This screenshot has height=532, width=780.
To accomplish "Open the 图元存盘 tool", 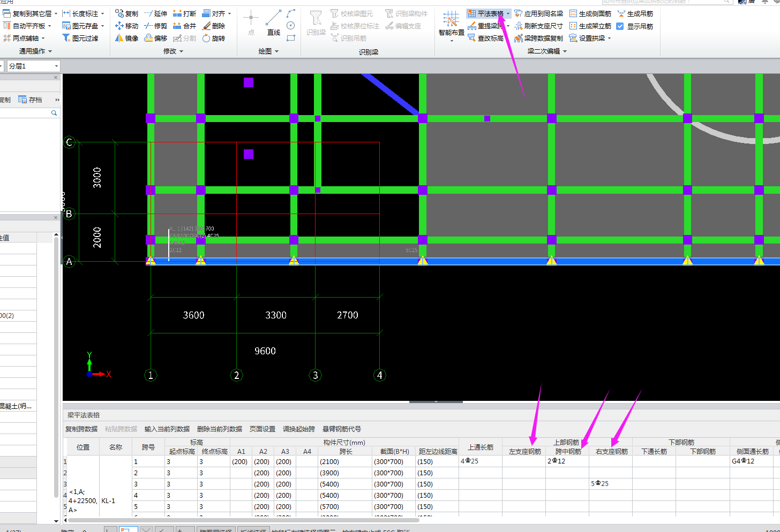I will tap(84, 26).
